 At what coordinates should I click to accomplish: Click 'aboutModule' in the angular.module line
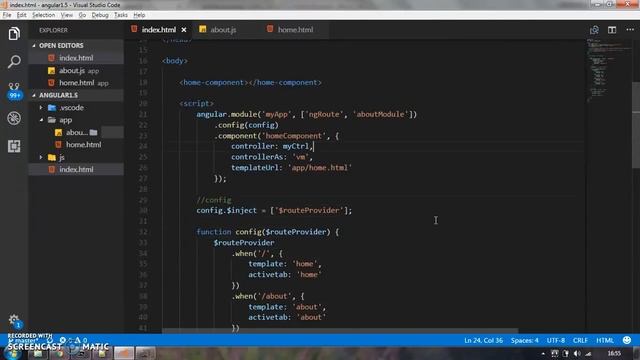click(380, 114)
